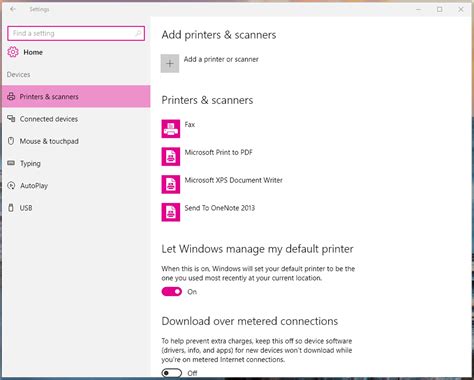
Task: Click the Microsoft XPS Document Writer icon
Action: [x=171, y=184]
